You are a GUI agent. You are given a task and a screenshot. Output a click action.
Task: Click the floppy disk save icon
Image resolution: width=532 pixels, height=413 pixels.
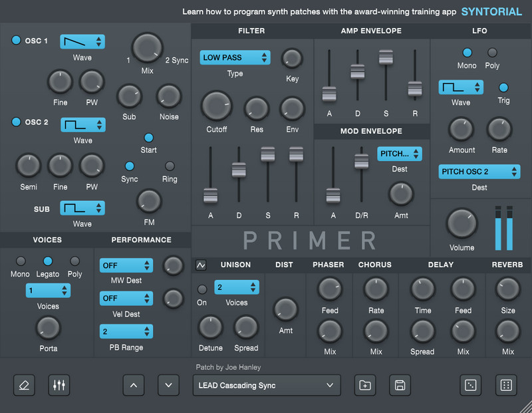[400, 385]
